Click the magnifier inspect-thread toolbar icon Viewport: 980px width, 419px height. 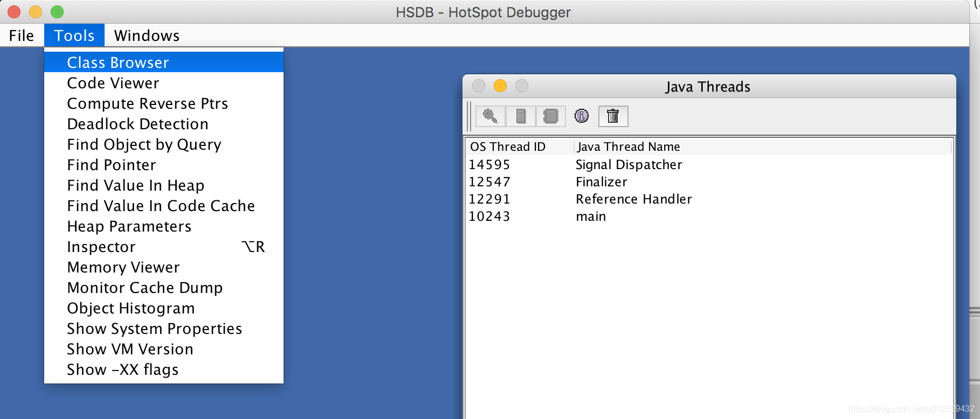click(490, 116)
